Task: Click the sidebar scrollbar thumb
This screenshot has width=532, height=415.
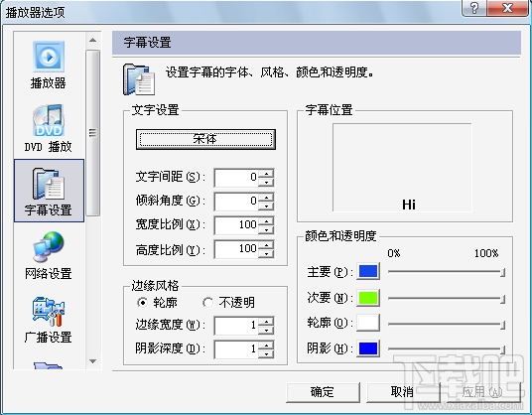Action: pyautogui.click(x=92, y=133)
